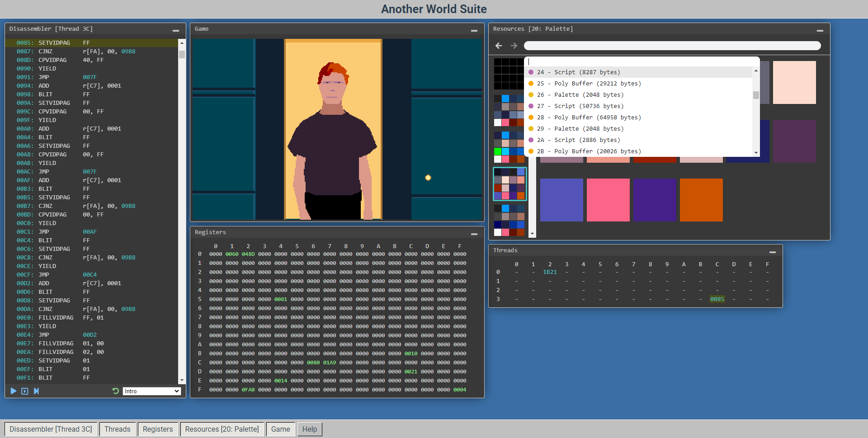
Task: Select resource 27 - Script (50736 bytes)
Action: [x=638, y=106]
